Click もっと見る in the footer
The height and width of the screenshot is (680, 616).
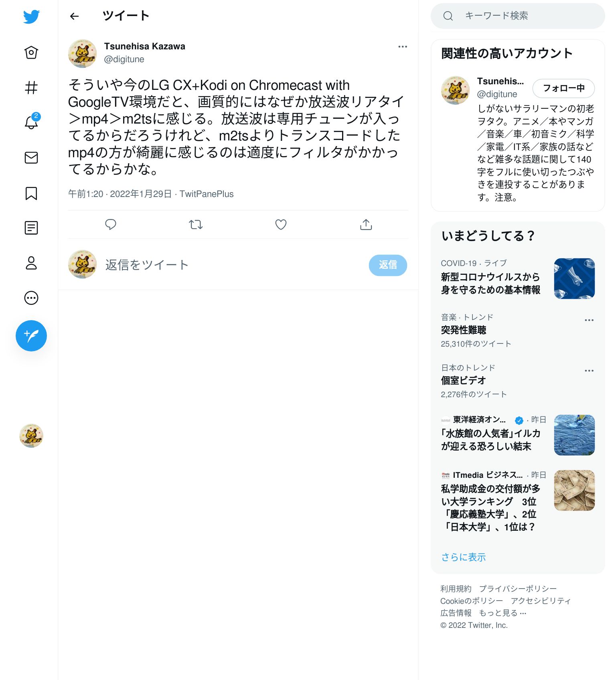(503, 613)
